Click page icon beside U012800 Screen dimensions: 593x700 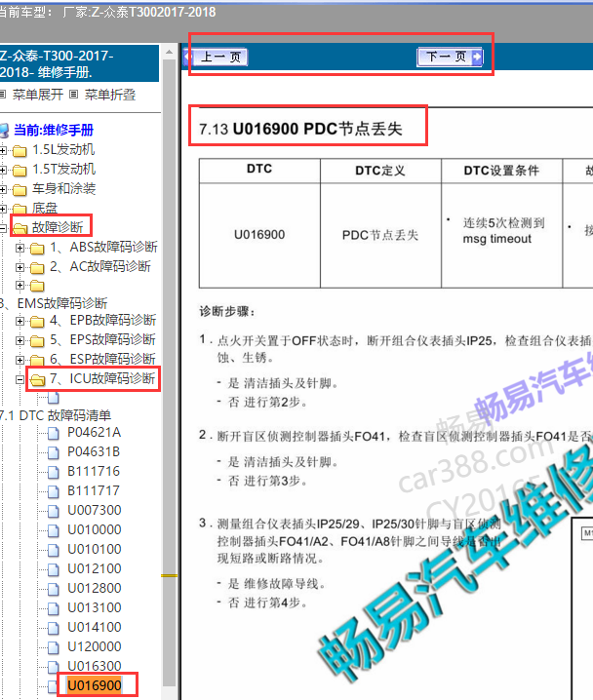tap(53, 589)
